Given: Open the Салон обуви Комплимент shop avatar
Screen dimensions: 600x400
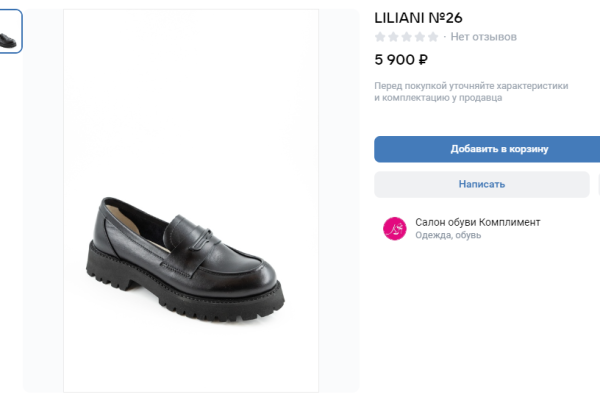Looking at the screenshot, I should pyautogui.click(x=395, y=228).
